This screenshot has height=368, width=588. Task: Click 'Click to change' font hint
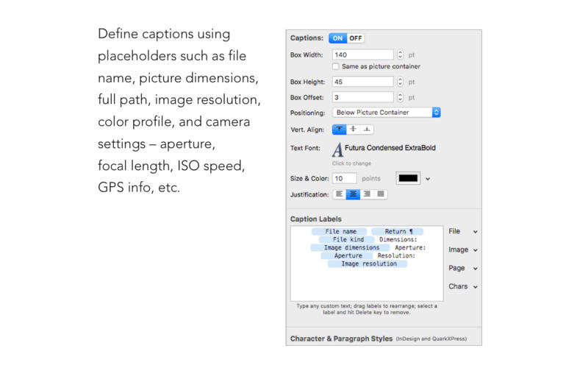[x=351, y=163]
